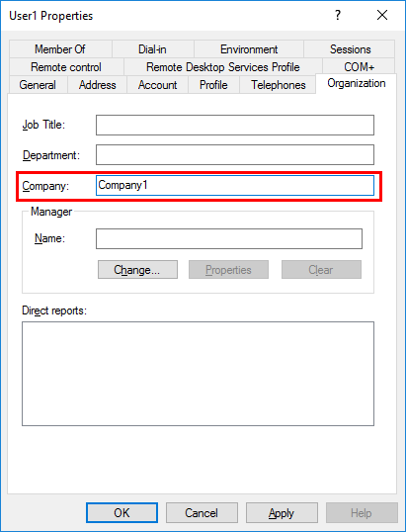Open the COM+ tab
The width and height of the screenshot is (406, 532).
[359, 67]
